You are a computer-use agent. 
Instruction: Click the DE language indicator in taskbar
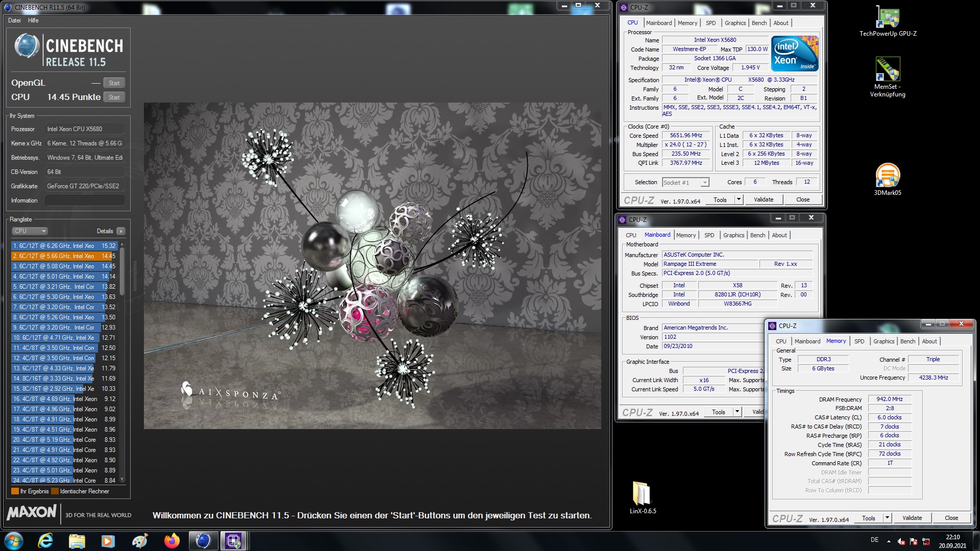874,540
